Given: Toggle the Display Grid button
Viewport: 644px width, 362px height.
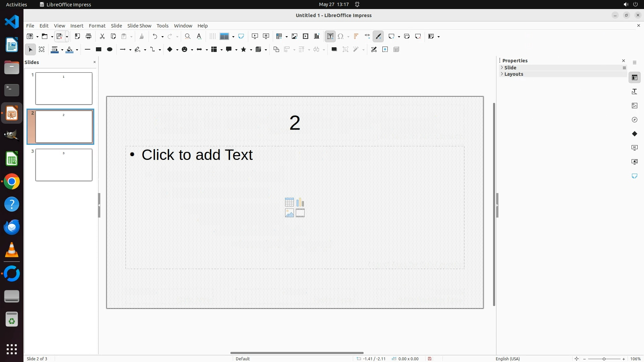Looking at the screenshot, I should pyautogui.click(x=212, y=36).
